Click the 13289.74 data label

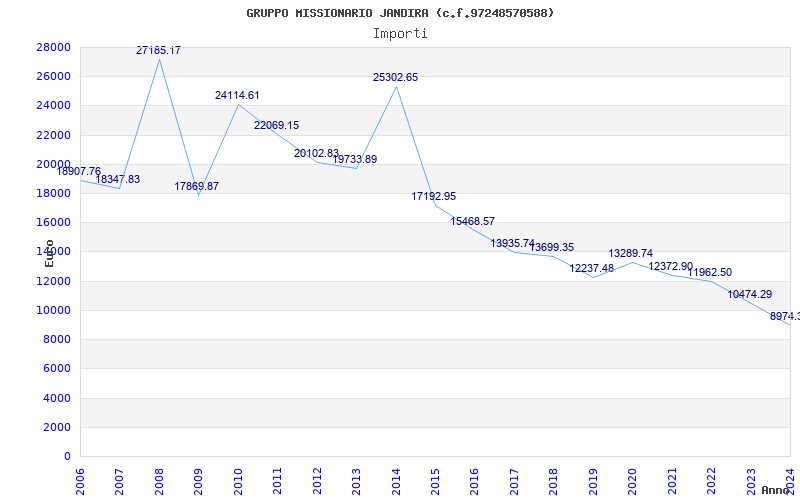coord(631,254)
